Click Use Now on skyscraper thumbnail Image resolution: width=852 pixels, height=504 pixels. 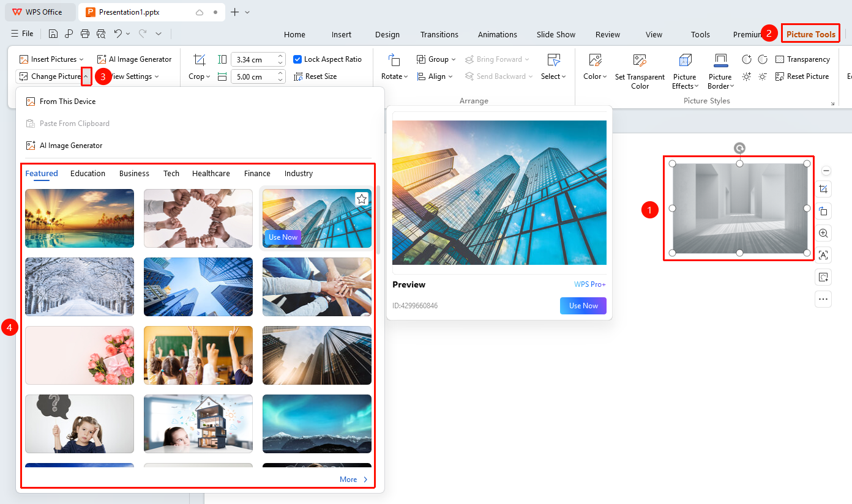283,237
